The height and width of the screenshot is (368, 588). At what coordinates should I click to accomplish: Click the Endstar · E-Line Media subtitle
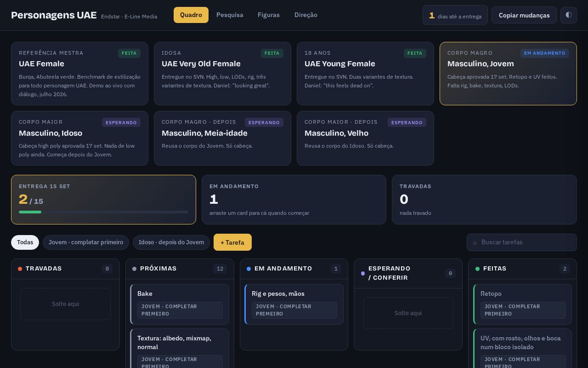click(x=129, y=17)
